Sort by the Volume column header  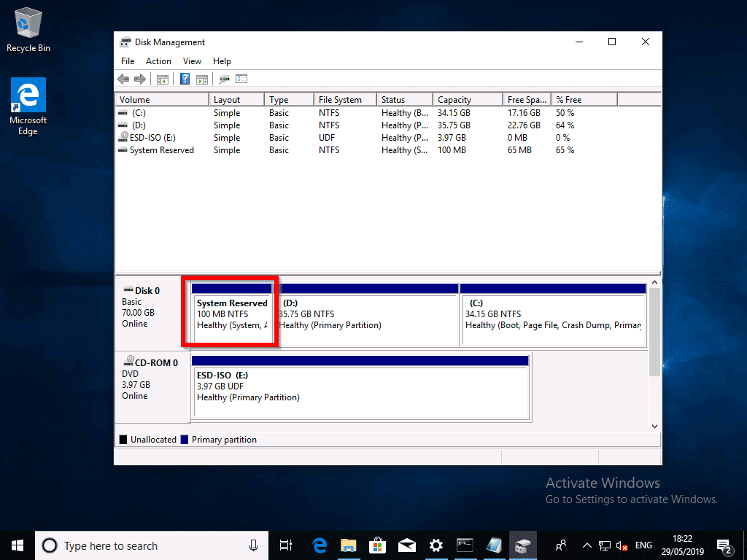162,99
